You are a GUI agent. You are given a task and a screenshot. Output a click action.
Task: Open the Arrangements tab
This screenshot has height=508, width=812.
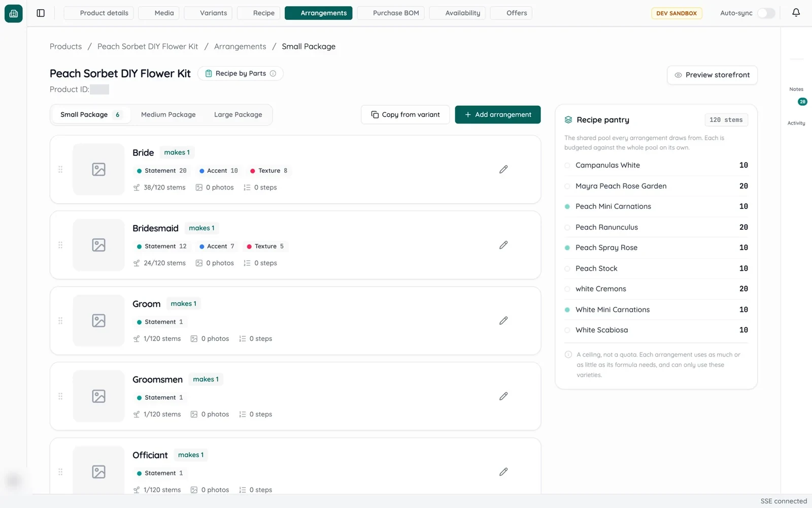coord(319,13)
